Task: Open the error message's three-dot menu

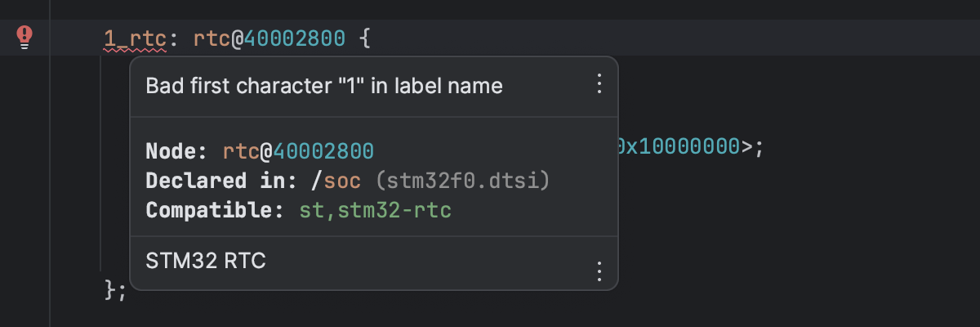Action: click(599, 84)
